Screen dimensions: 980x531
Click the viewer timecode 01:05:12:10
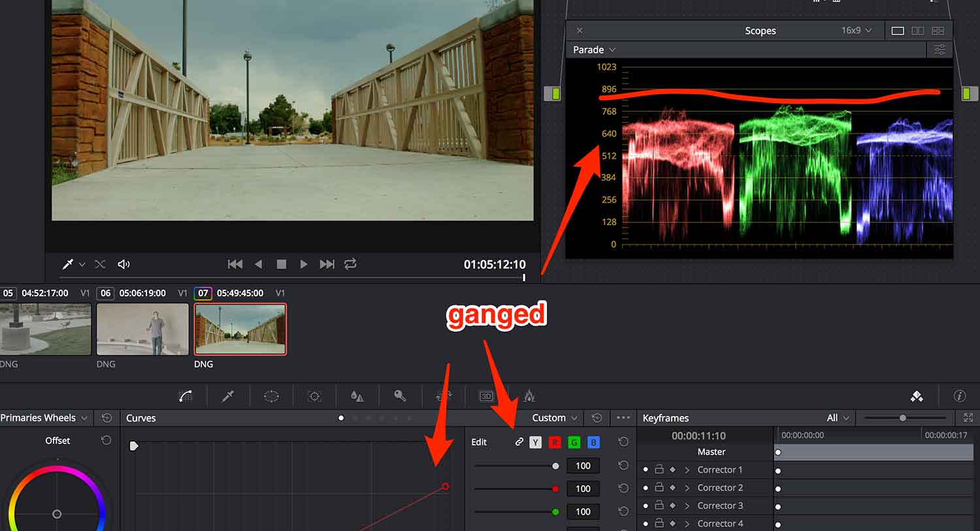495,264
